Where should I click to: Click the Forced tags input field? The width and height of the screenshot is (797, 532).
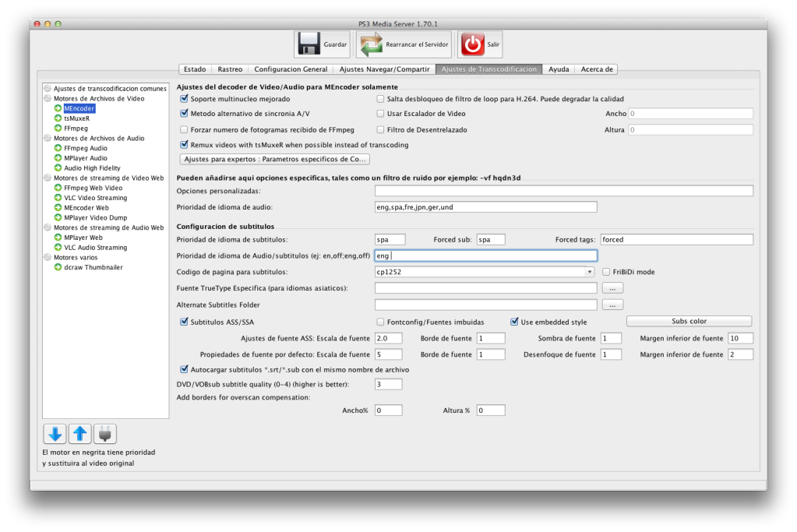676,239
